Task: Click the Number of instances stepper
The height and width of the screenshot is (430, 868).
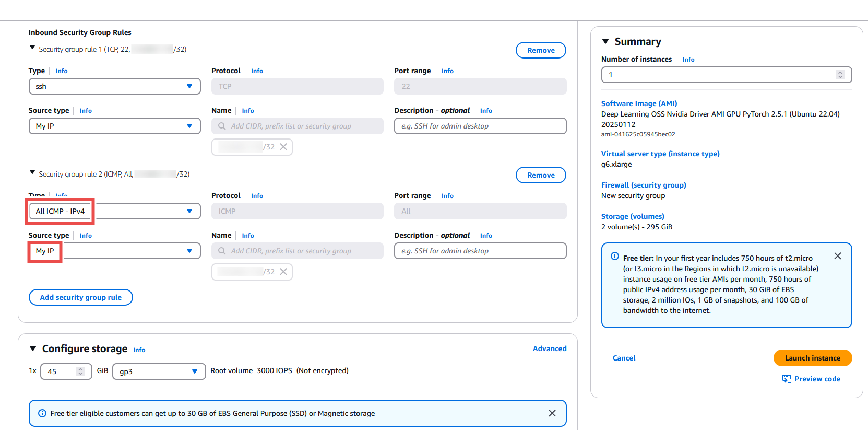Action: (x=840, y=75)
